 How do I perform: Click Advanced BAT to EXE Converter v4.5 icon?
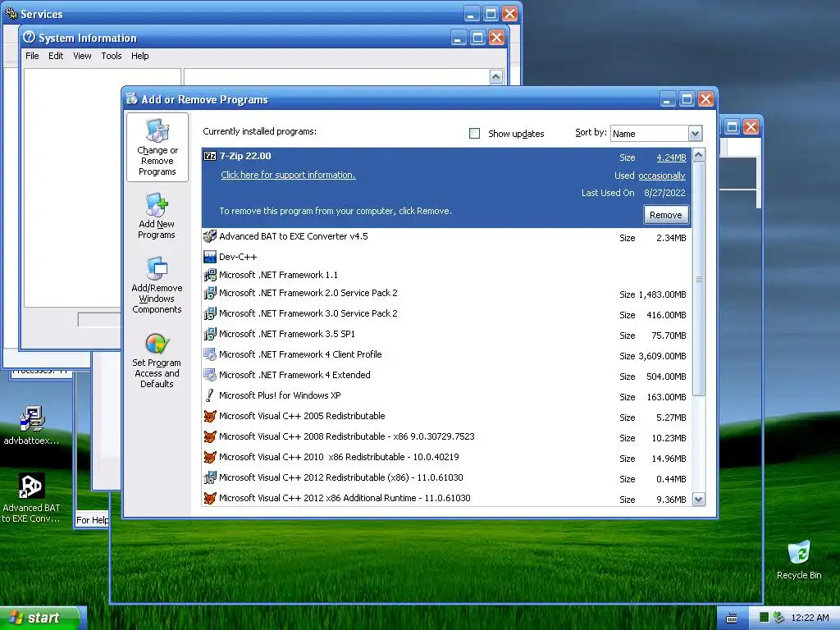pyautogui.click(x=210, y=236)
